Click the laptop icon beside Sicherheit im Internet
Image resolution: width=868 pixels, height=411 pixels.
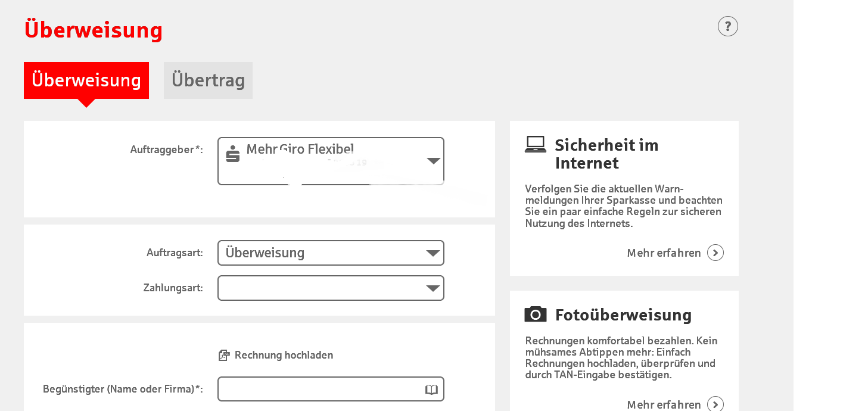(x=535, y=145)
